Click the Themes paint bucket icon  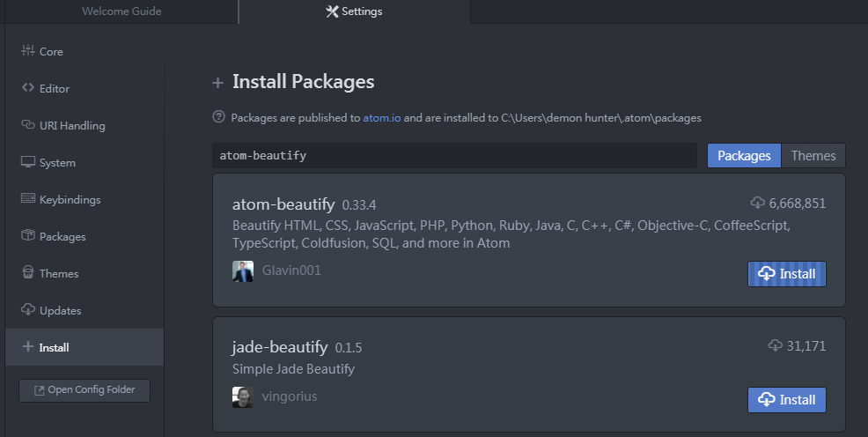[x=27, y=272]
